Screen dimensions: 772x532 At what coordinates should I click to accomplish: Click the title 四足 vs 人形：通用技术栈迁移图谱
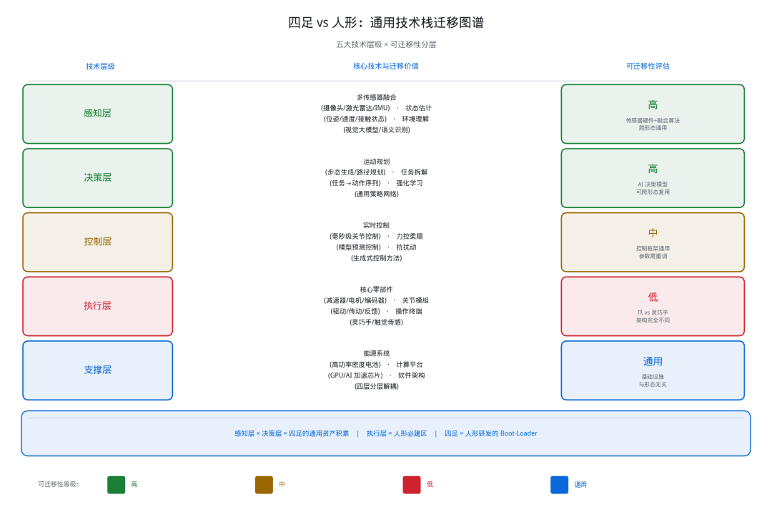click(386, 23)
